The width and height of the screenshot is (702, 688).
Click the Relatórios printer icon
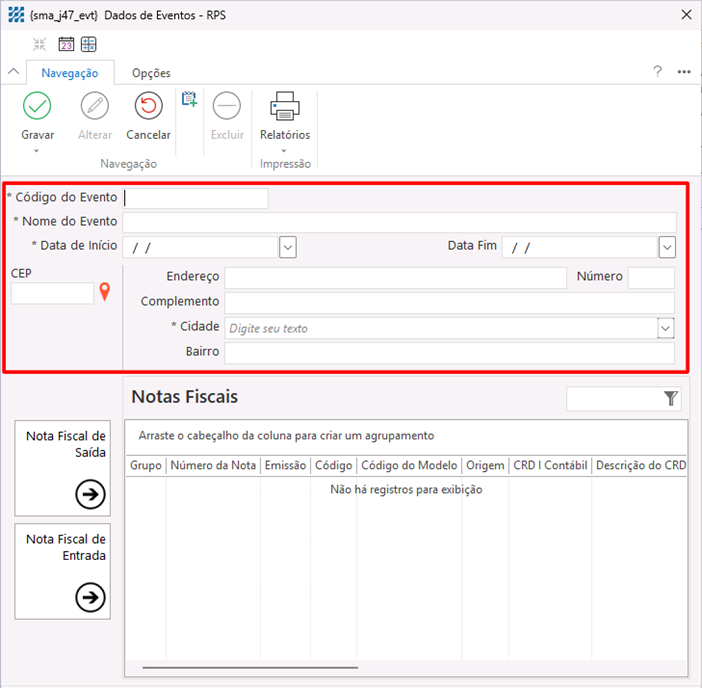(285, 106)
